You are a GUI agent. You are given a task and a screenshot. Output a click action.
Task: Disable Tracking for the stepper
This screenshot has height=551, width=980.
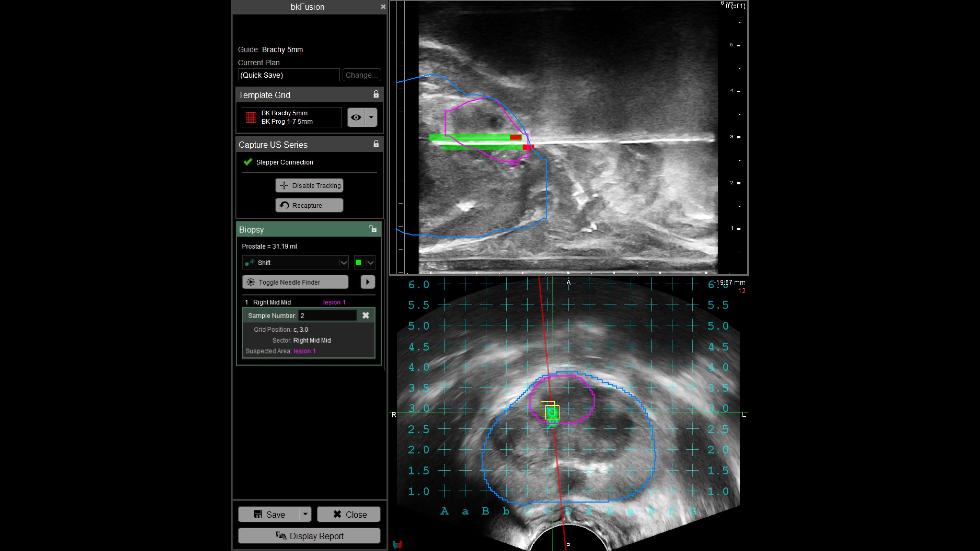point(309,185)
